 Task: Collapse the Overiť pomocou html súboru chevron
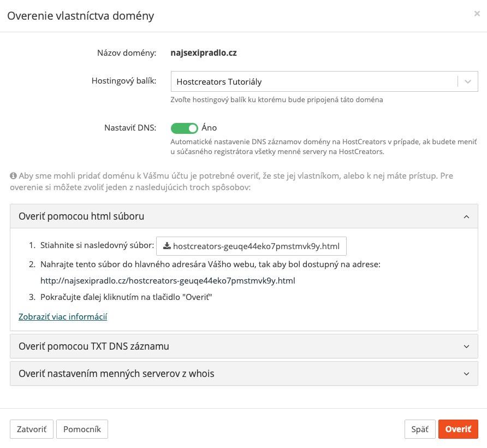[x=466, y=217]
